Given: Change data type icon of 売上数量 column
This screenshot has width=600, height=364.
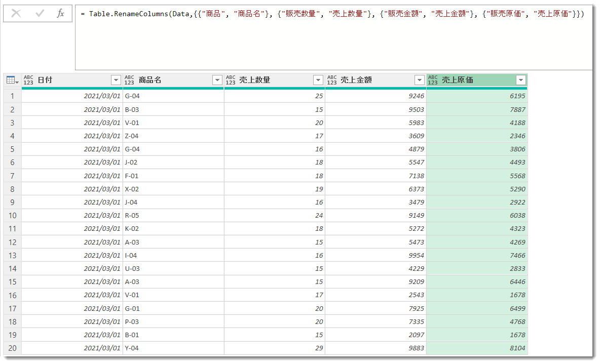Looking at the screenshot, I should (x=231, y=80).
